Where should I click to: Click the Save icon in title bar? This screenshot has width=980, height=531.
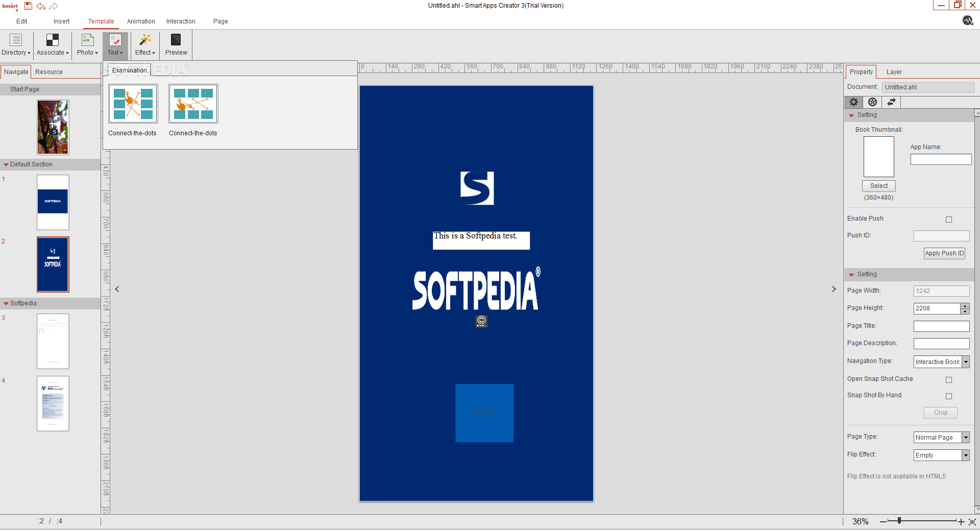(29, 6)
